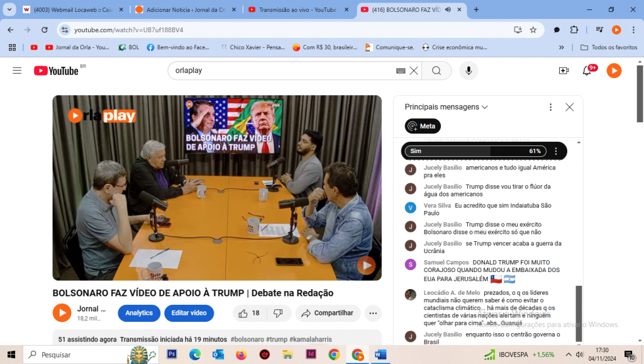The width and height of the screenshot is (644, 364).
Task: Run search with magnifier button
Action: click(x=436, y=71)
